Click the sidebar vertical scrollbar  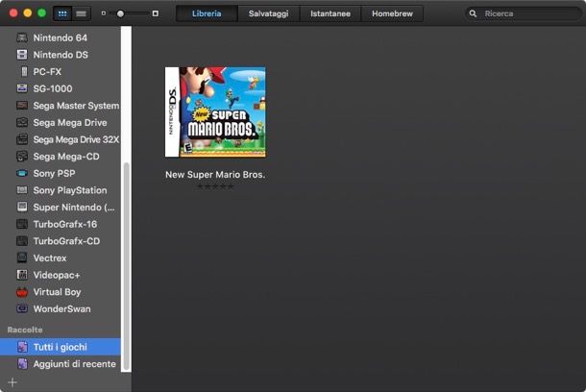click(127, 266)
